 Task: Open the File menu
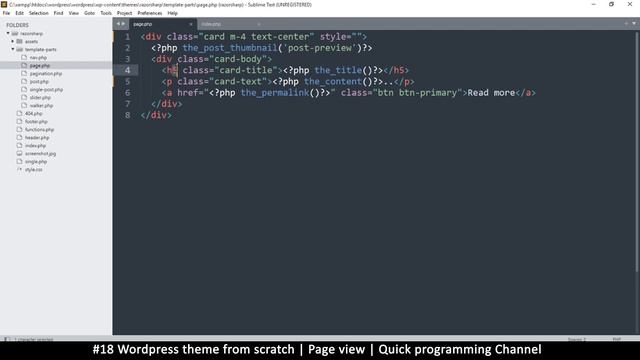coord(6,13)
